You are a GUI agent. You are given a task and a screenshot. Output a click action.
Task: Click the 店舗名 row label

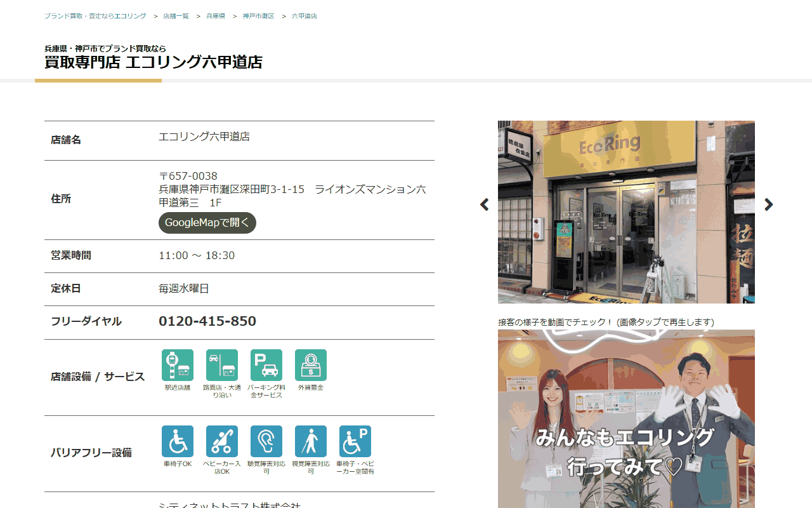(x=66, y=140)
